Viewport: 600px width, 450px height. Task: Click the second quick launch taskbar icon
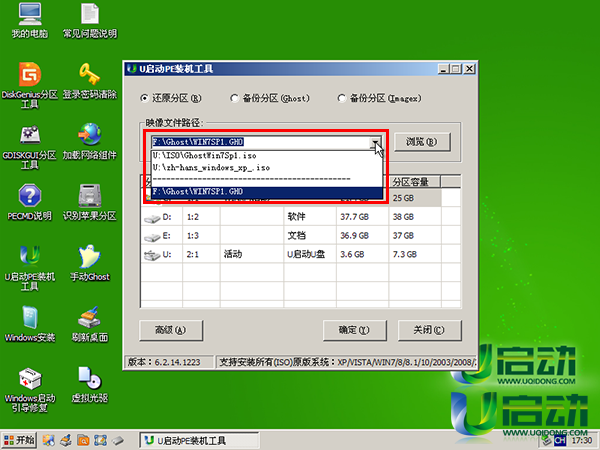[66, 440]
